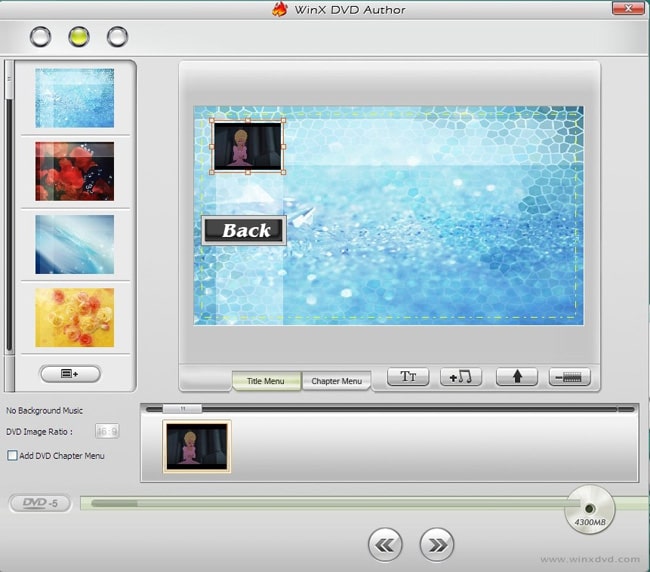
Task: Click the timeline slider handle above the clip
Action: 182,408
